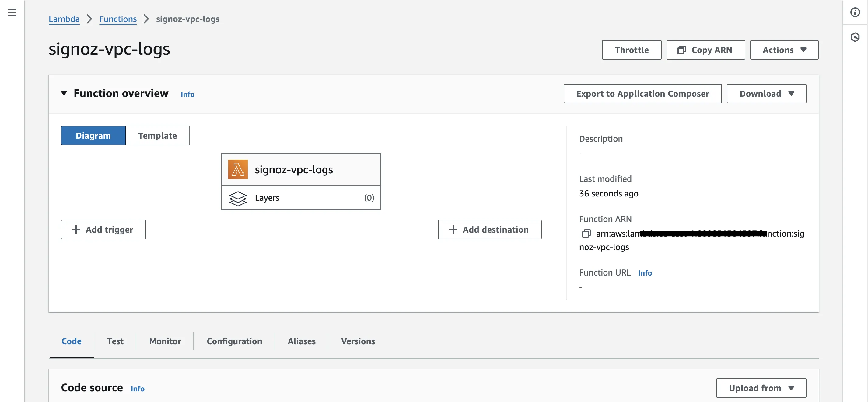Open the hamburger navigation menu
The width and height of the screenshot is (868, 402).
12,12
